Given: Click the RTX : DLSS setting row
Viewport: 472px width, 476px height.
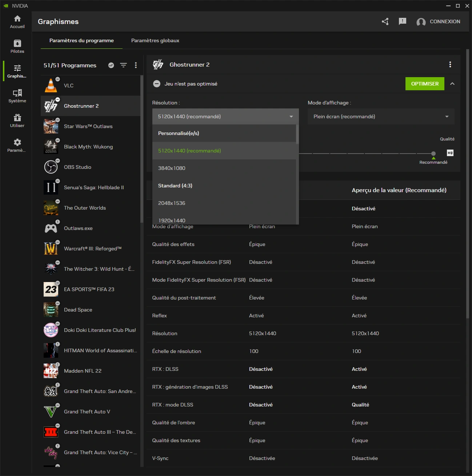Looking at the screenshot, I should click(303, 369).
